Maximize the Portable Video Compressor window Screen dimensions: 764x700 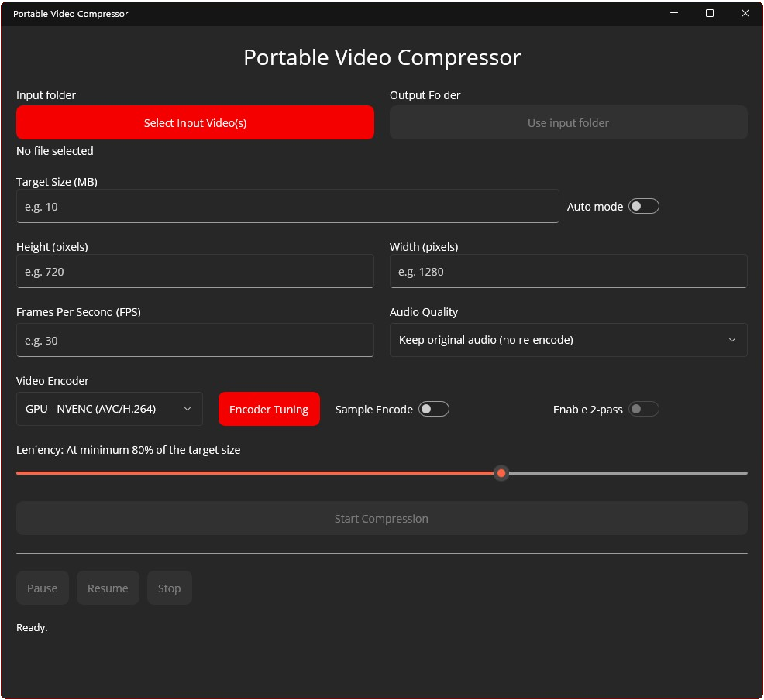click(709, 13)
